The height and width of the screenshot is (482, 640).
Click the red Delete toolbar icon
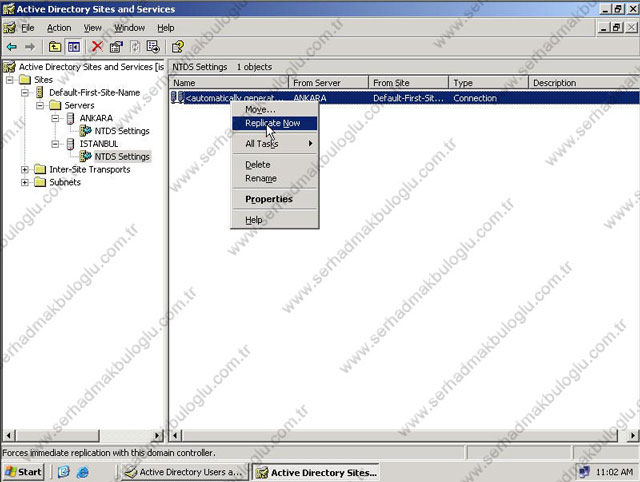click(97, 47)
